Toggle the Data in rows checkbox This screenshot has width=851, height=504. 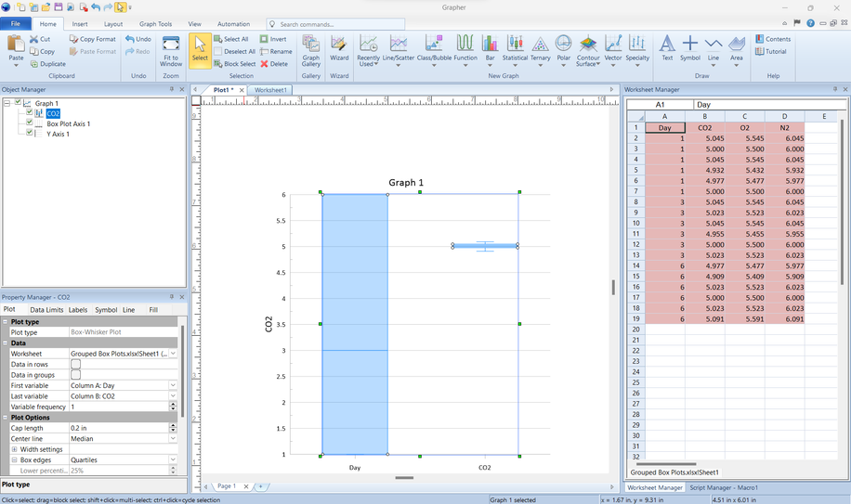pyautogui.click(x=76, y=364)
